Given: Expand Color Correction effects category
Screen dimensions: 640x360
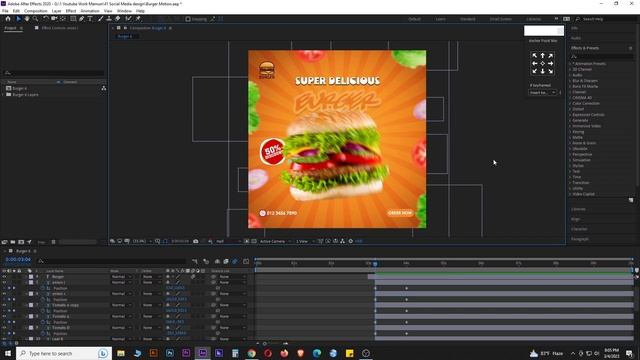Looking at the screenshot, I should (571, 103).
